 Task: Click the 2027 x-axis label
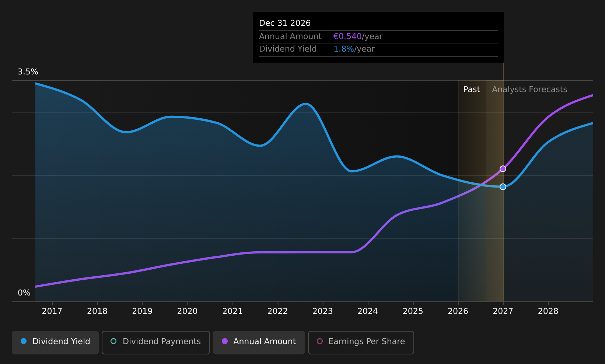point(503,311)
